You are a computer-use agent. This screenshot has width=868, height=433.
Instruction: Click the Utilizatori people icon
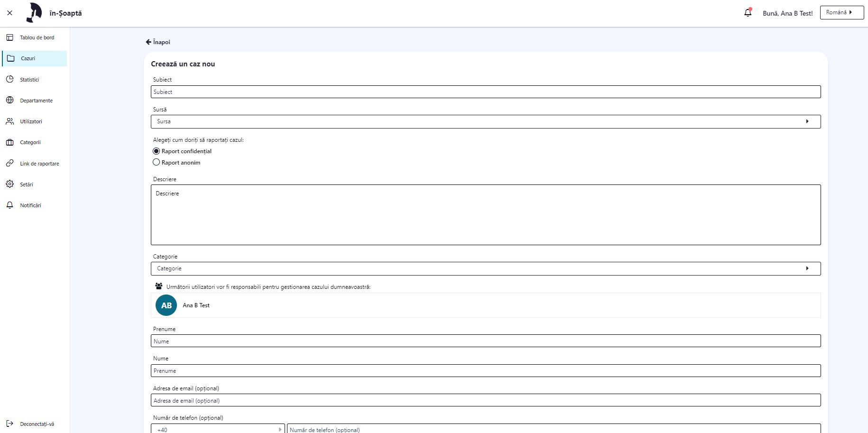[x=10, y=121]
